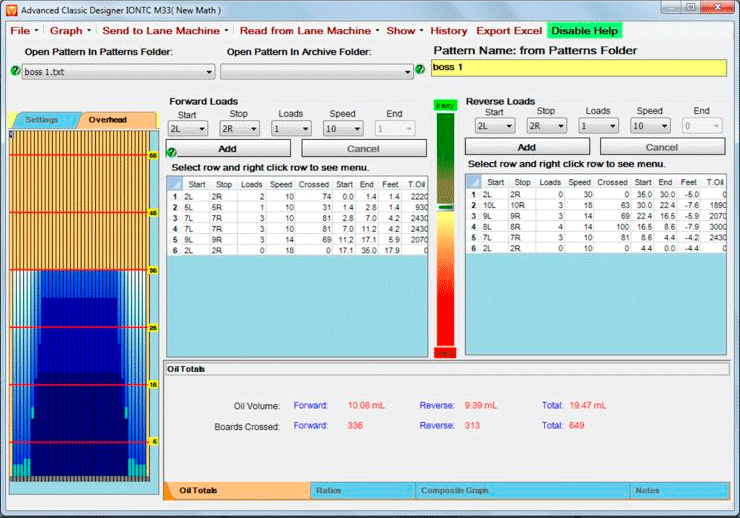Click the Pattern Name field containing boss 1
Screen dimensions: 740x518
(578, 68)
